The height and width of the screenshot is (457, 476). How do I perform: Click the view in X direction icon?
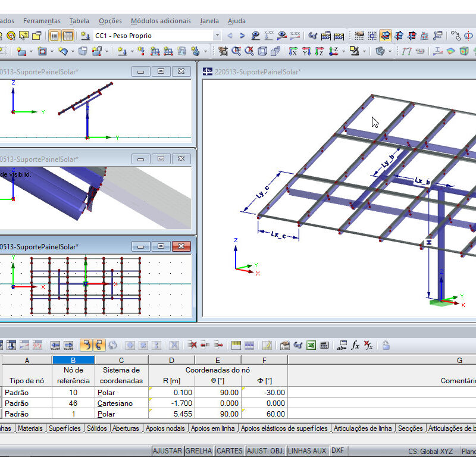click(x=293, y=51)
